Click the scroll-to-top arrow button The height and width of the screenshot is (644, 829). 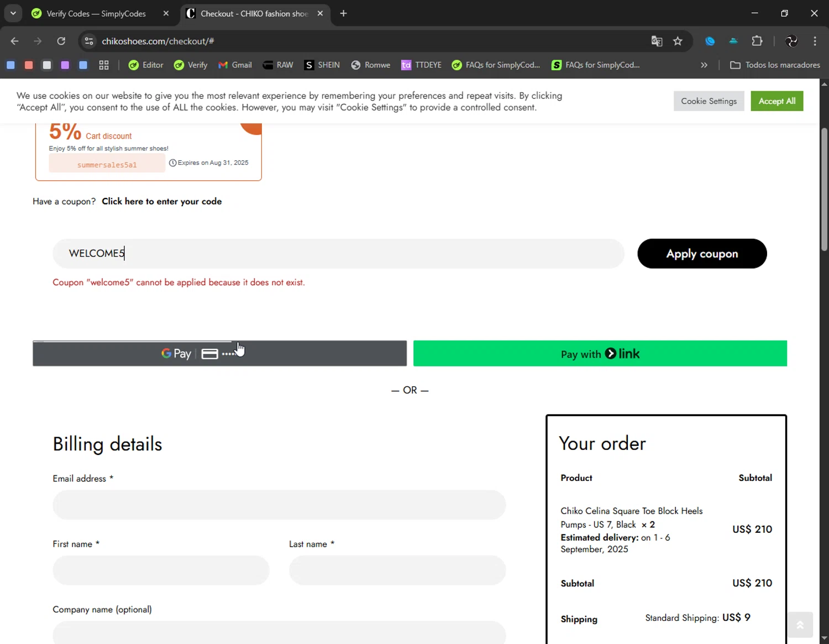point(800,625)
